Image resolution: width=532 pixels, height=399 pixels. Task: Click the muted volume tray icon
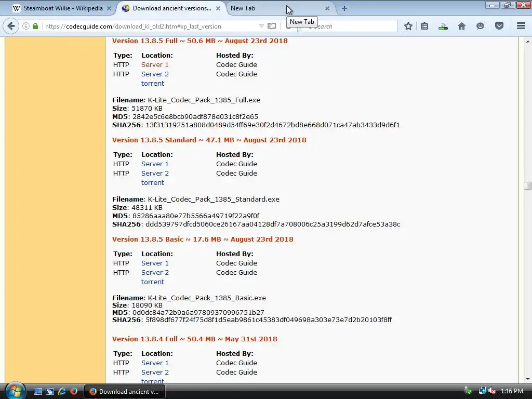(492, 391)
